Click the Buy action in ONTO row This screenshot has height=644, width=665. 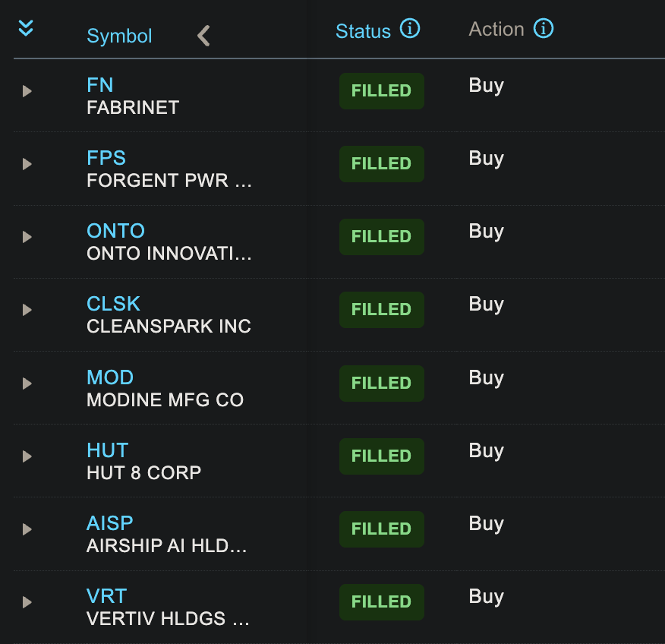click(x=487, y=232)
